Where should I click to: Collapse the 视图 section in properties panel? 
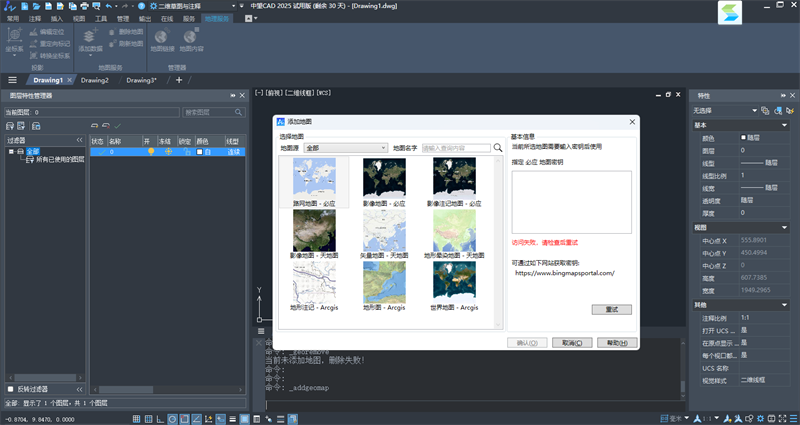coord(784,228)
